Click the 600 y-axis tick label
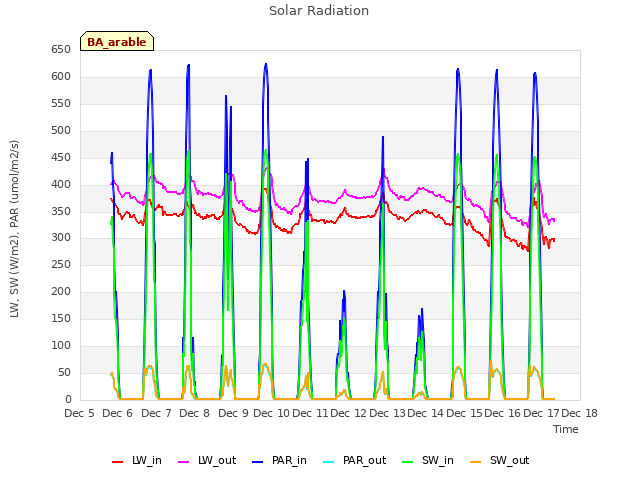 pyautogui.click(x=61, y=76)
